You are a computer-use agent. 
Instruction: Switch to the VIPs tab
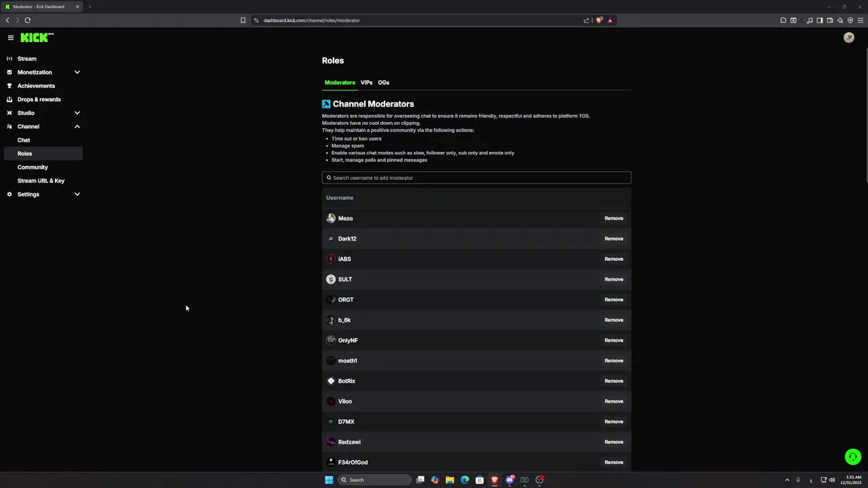(366, 83)
